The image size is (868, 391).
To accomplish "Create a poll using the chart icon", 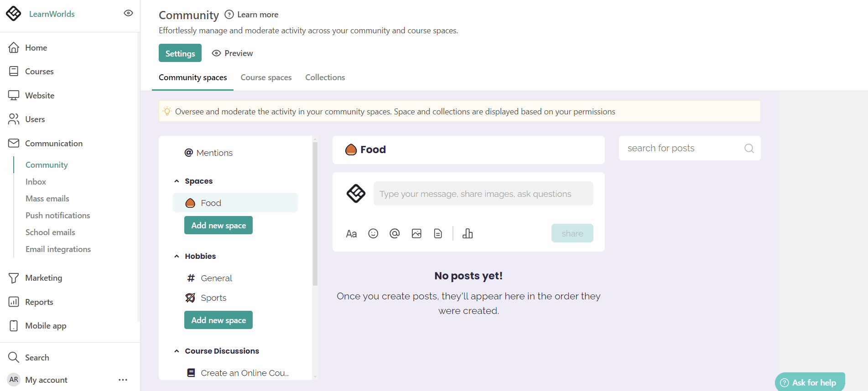I will pos(468,233).
